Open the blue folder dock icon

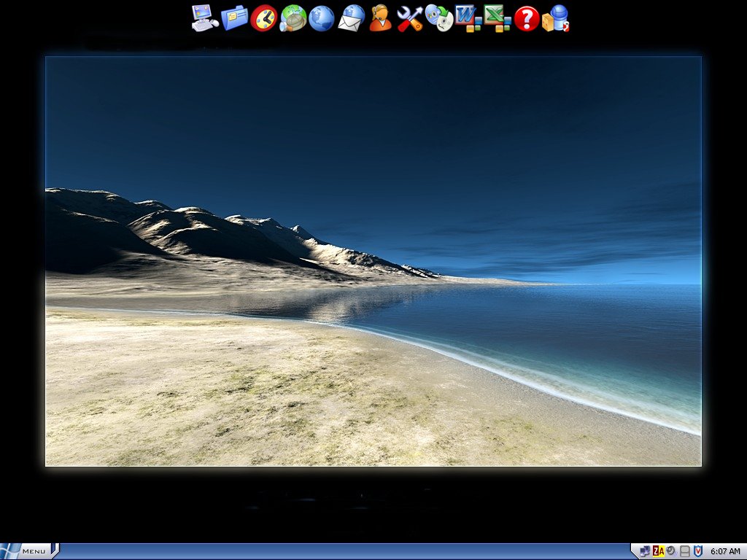pyautogui.click(x=234, y=17)
